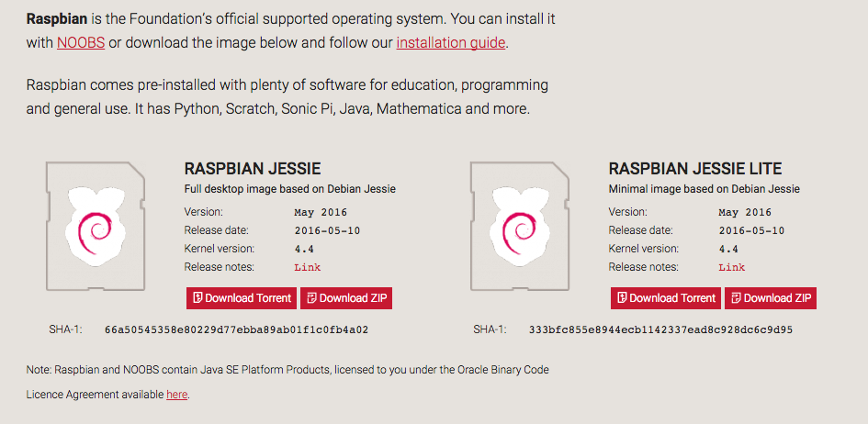Click the Raspbian Jessie SD card image
The width and height of the screenshot is (868, 424).
(96, 226)
